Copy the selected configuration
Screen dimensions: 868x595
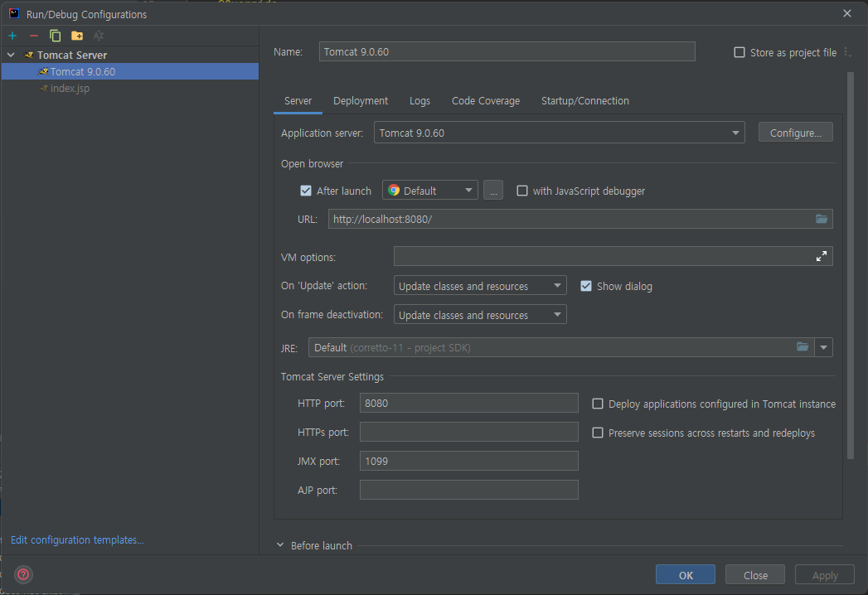[55, 36]
